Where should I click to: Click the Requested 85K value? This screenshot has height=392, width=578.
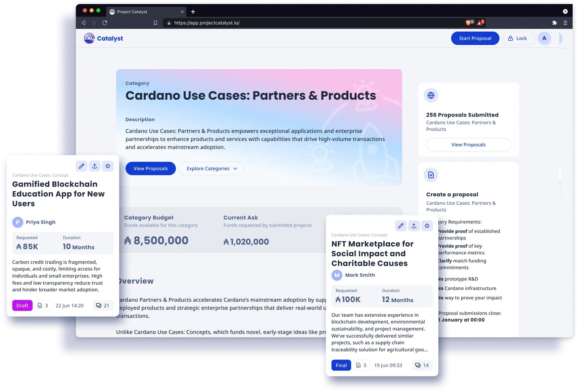[x=27, y=247]
